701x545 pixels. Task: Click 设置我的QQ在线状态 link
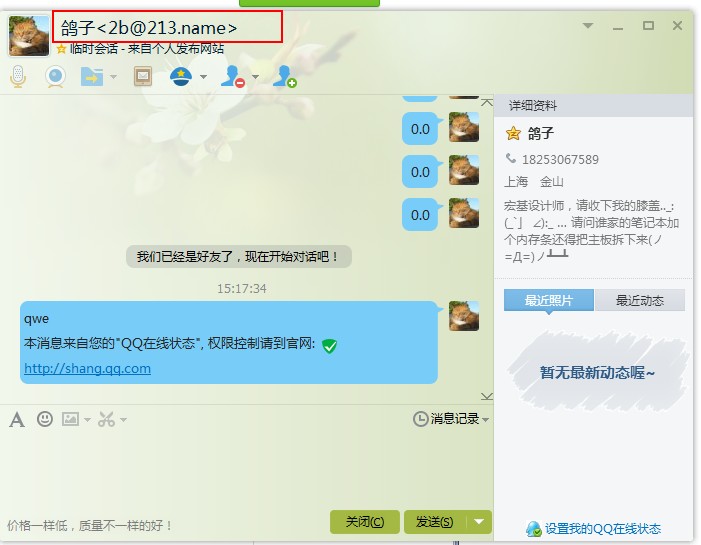603,529
